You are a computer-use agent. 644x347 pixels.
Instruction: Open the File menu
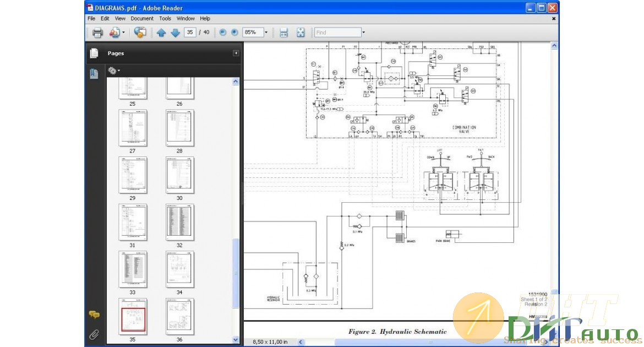[x=91, y=19]
